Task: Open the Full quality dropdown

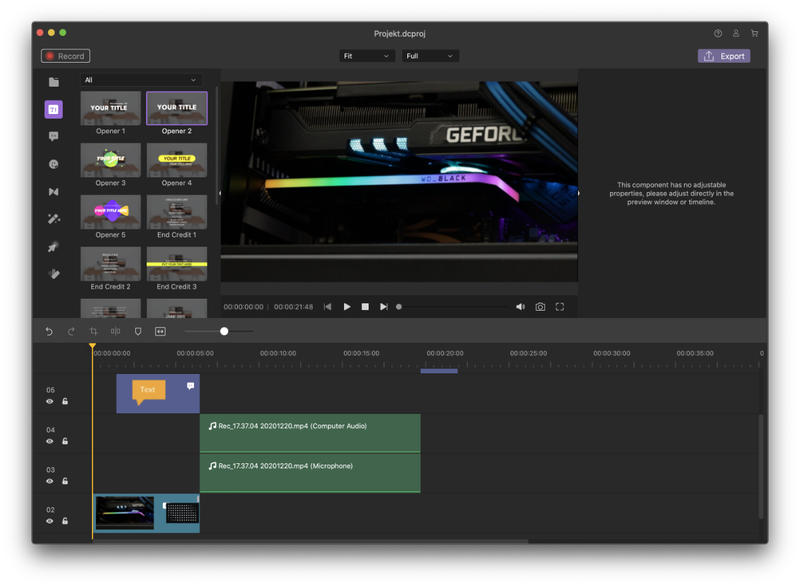Action: coord(430,56)
